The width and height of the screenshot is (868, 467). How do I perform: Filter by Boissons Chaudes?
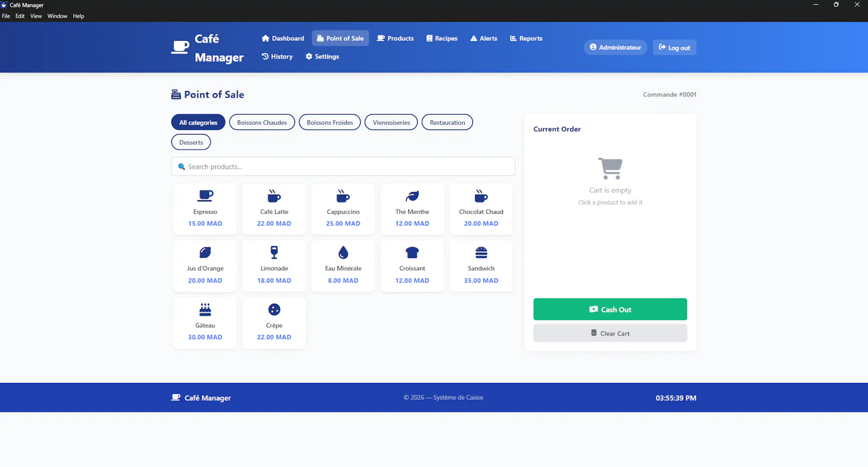coord(262,123)
